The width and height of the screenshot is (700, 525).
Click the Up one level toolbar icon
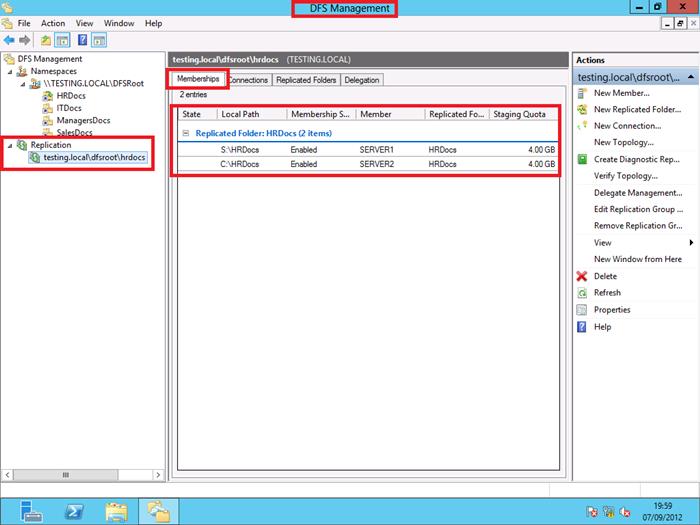(46, 41)
